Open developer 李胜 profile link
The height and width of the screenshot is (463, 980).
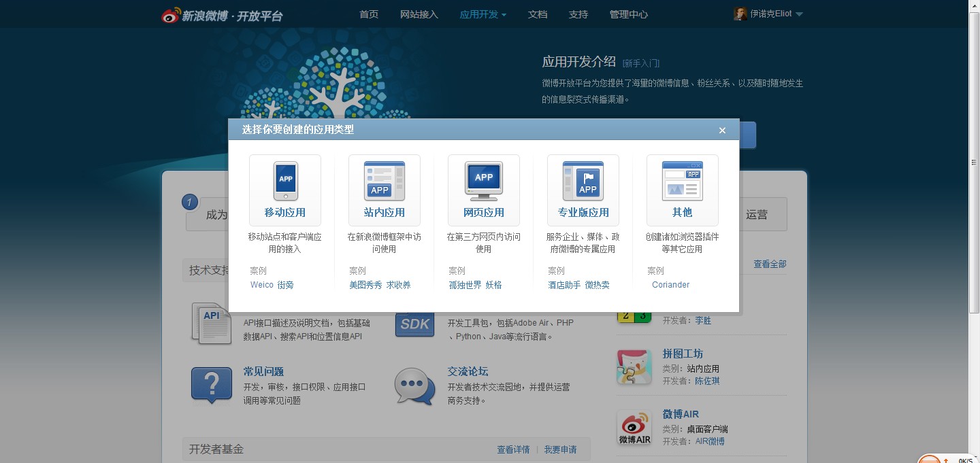(x=703, y=320)
